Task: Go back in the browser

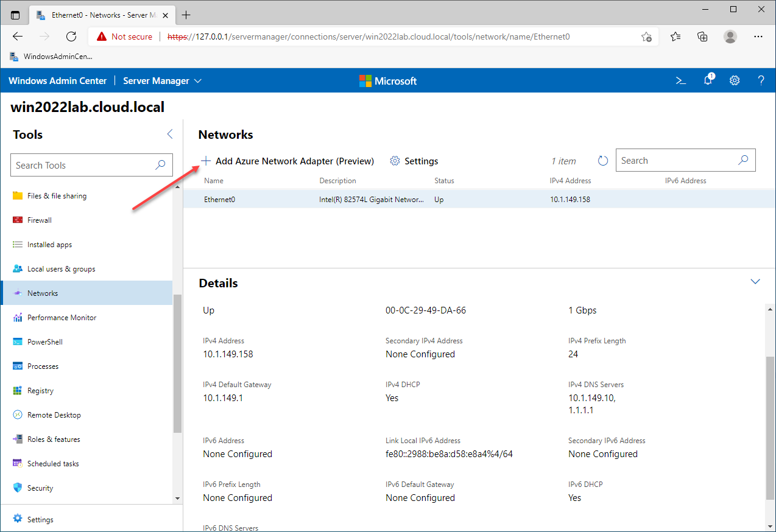Action: click(18, 37)
